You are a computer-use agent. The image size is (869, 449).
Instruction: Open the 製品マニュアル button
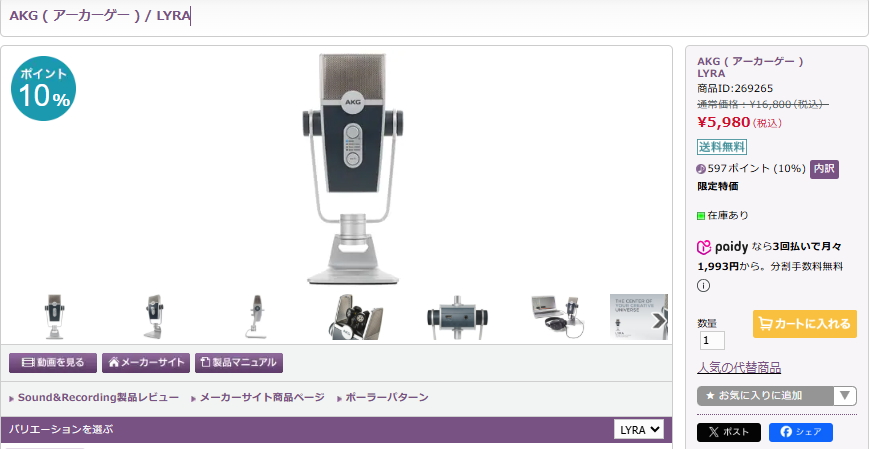[x=239, y=363]
